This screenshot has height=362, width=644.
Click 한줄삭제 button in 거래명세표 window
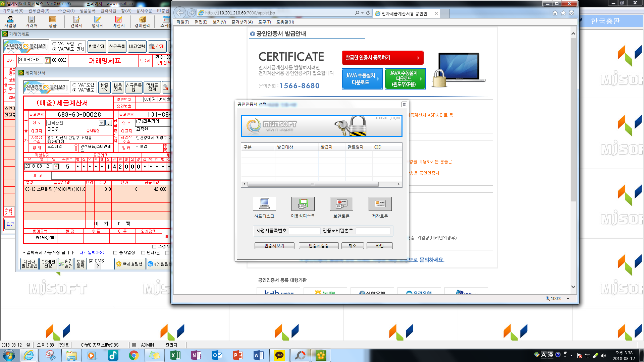97,46
